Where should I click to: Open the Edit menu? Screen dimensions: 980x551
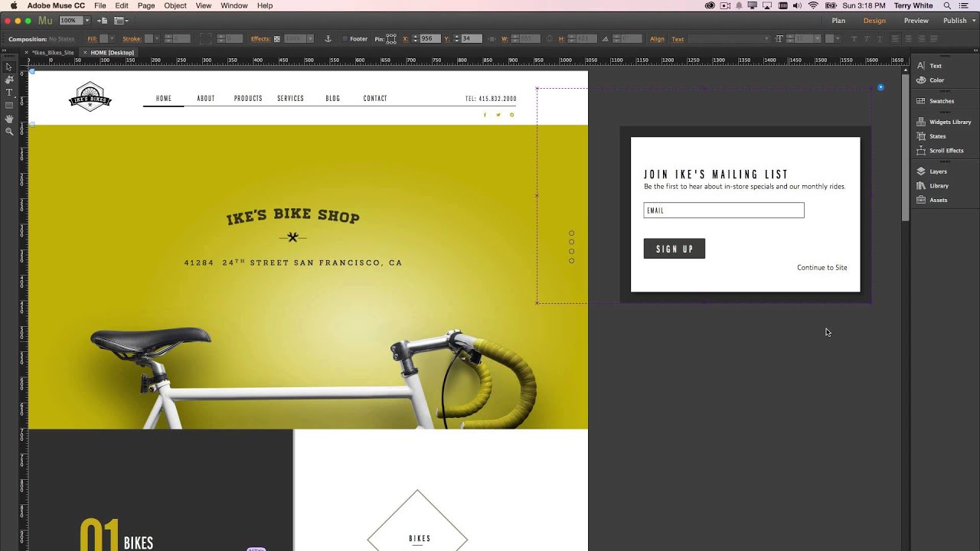click(x=122, y=5)
